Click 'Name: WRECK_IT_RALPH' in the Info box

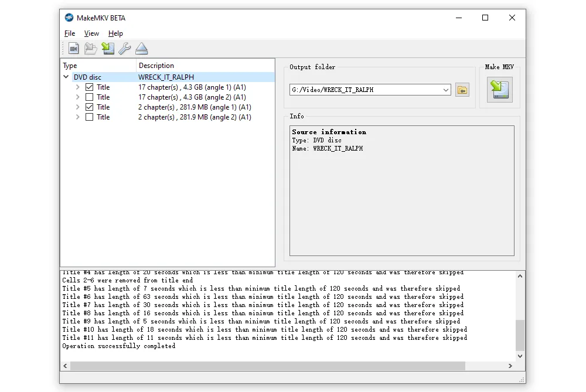pos(328,148)
